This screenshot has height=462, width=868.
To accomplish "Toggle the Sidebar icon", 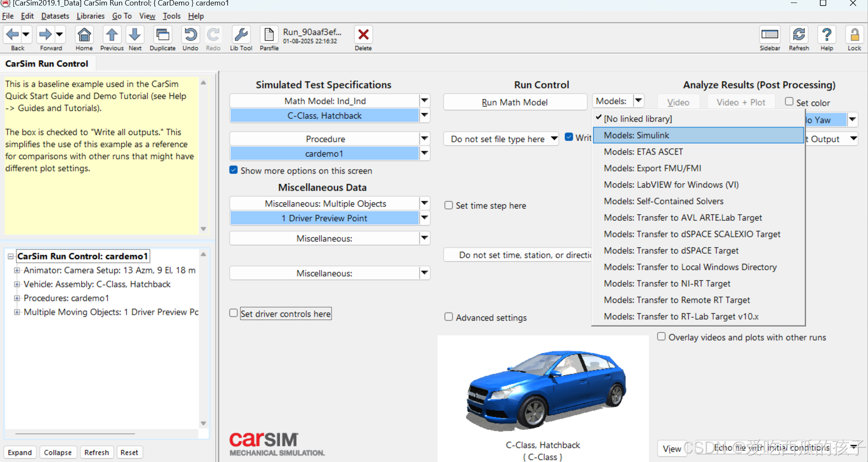I will pyautogui.click(x=769, y=35).
